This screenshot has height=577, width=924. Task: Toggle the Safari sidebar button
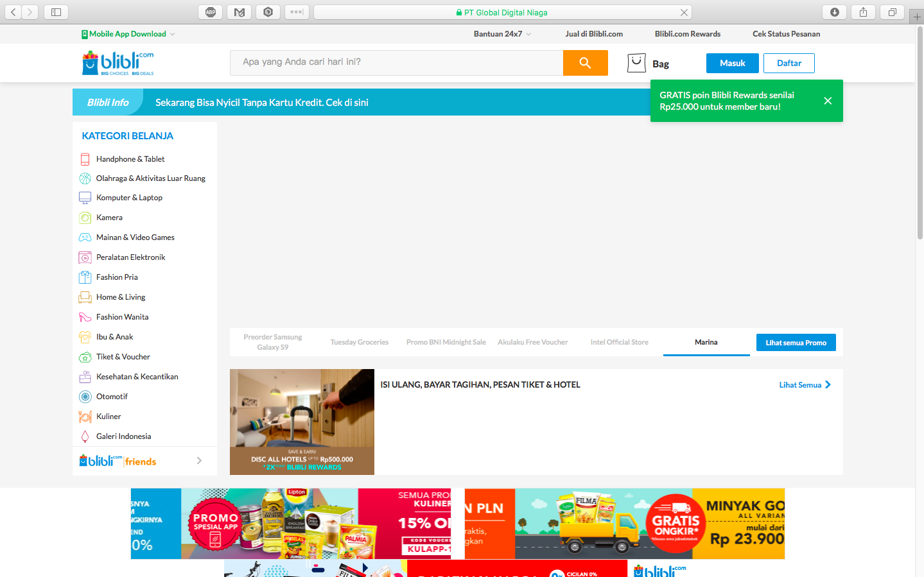(x=56, y=12)
